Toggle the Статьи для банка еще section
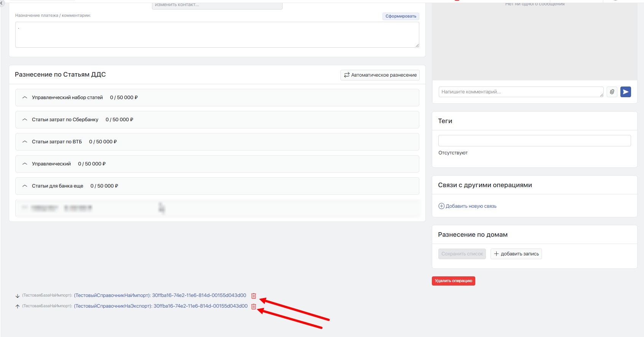The width and height of the screenshot is (644, 337). [x=25, y=186]
